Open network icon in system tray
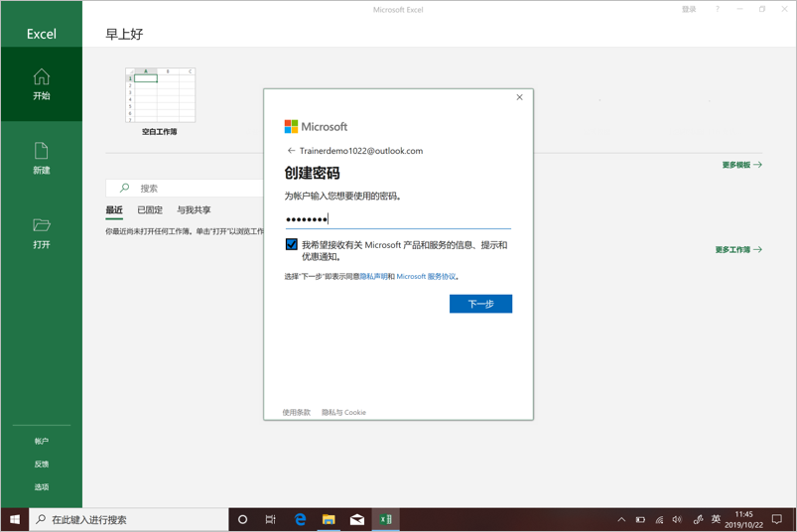The image size is (797, 532). [x=659, y=519]
